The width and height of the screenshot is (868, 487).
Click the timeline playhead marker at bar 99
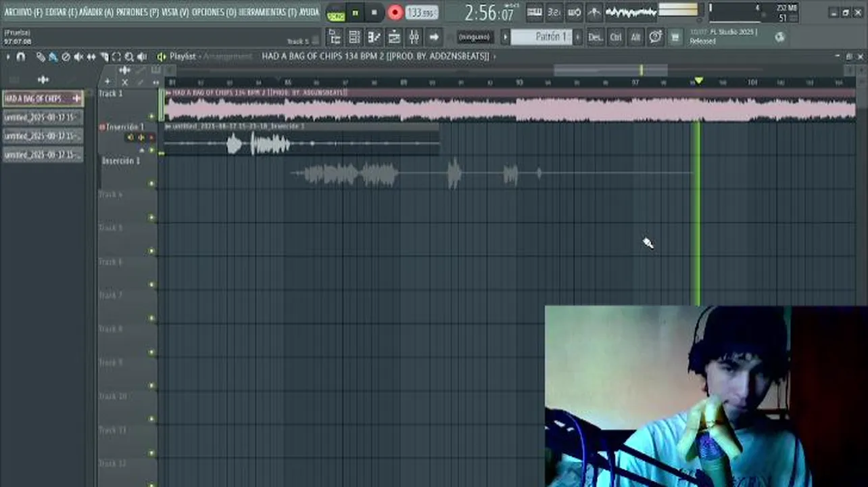tap(698, 81)
